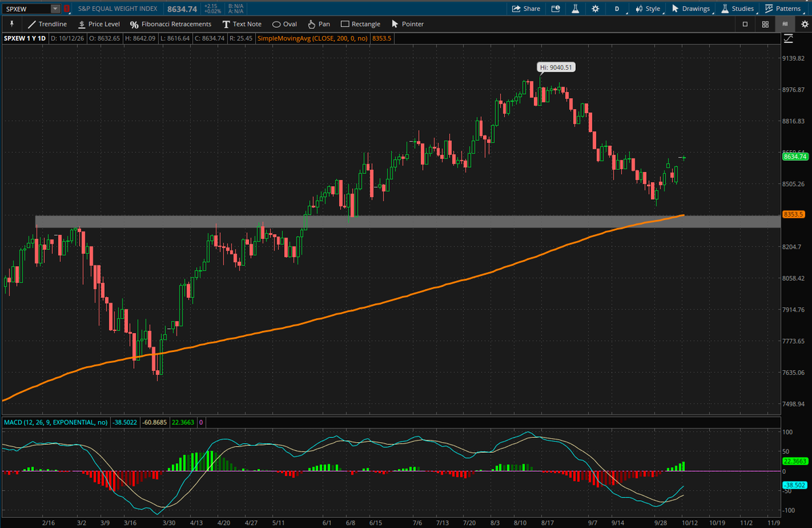
Task: Open the flask quick-study icon beside Share
Action: [x=575, y=9]
